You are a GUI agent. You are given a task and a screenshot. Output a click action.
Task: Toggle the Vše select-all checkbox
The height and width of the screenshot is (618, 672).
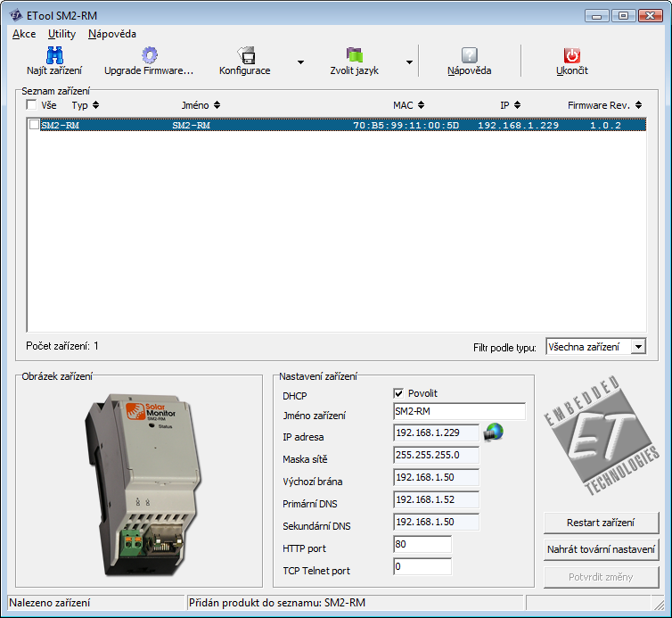pos(32,105)
